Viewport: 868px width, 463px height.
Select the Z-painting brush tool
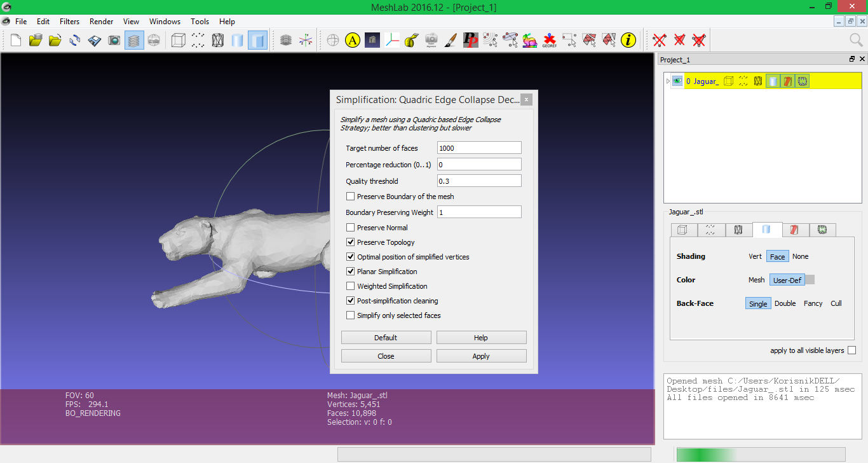(x=451, y=41)
